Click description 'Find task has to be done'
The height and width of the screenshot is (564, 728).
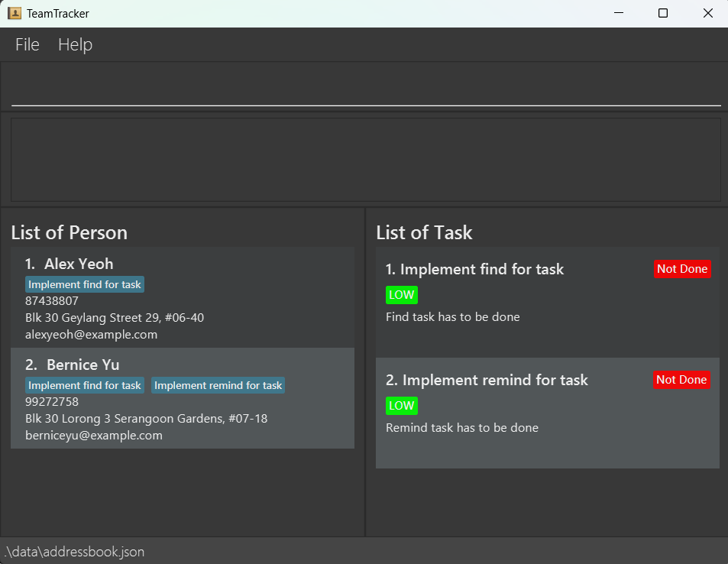453,317
